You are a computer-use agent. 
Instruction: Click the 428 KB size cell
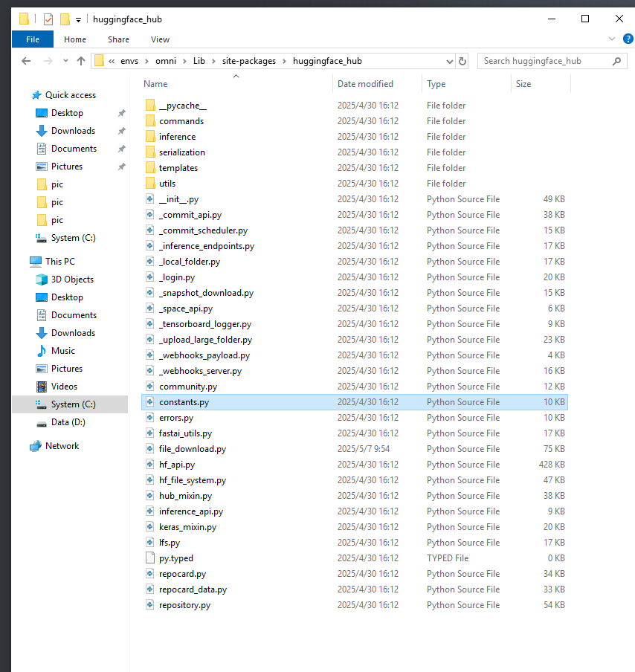tap(552, 465)
